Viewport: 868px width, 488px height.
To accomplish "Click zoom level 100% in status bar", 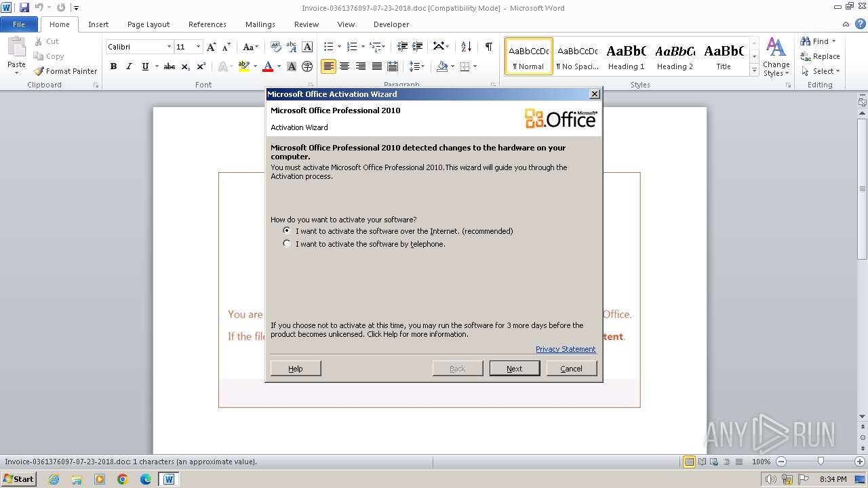I will click(x=761, y=462).
